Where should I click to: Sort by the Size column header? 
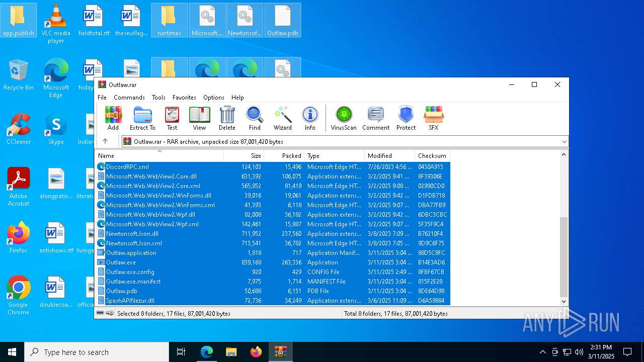coord(244,156)
